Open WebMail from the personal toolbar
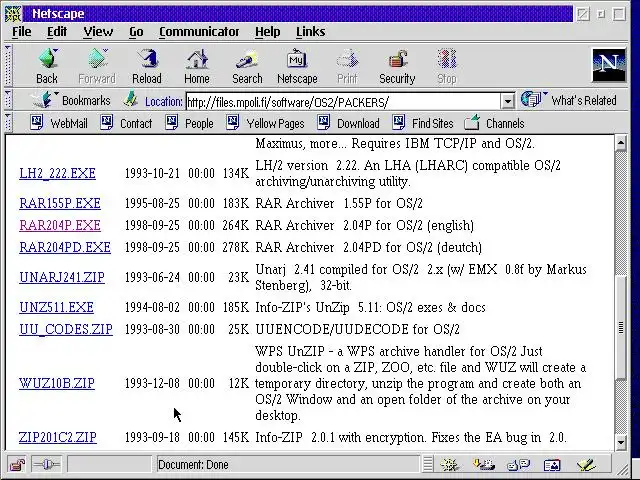The image size is (640, 480). click(59, 123)
